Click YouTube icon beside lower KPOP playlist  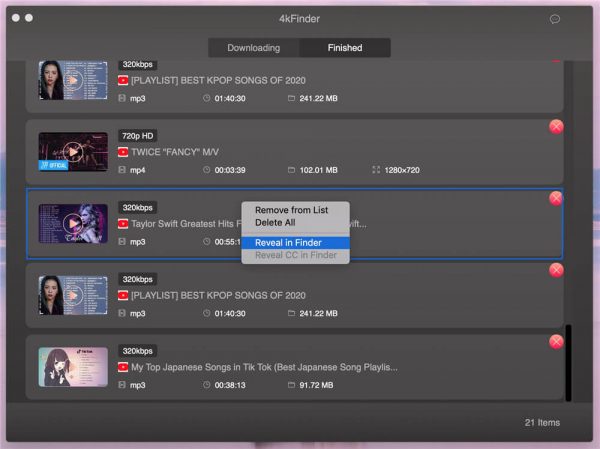[x=123, y=296]
